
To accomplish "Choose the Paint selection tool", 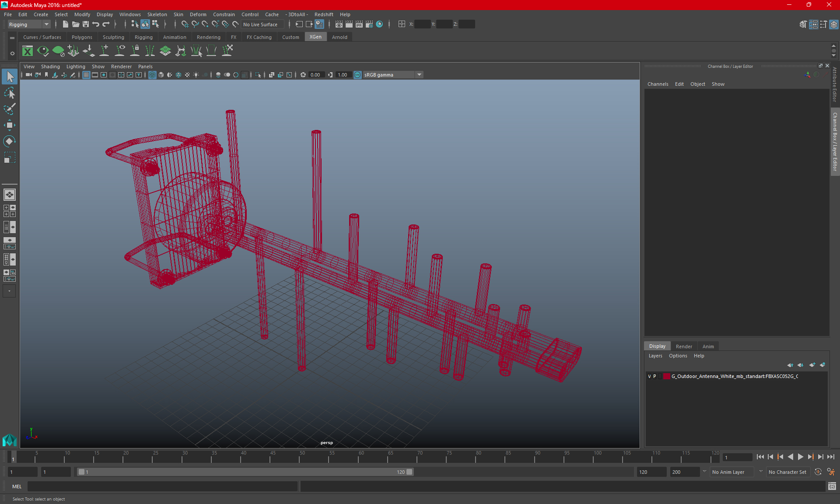I will (10, 109).
